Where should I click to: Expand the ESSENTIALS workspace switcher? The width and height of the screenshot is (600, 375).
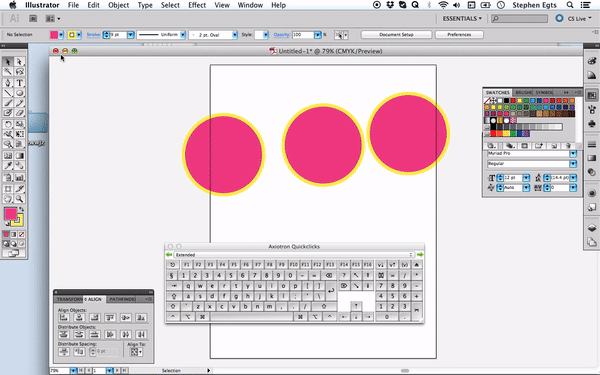pos(462,18)
